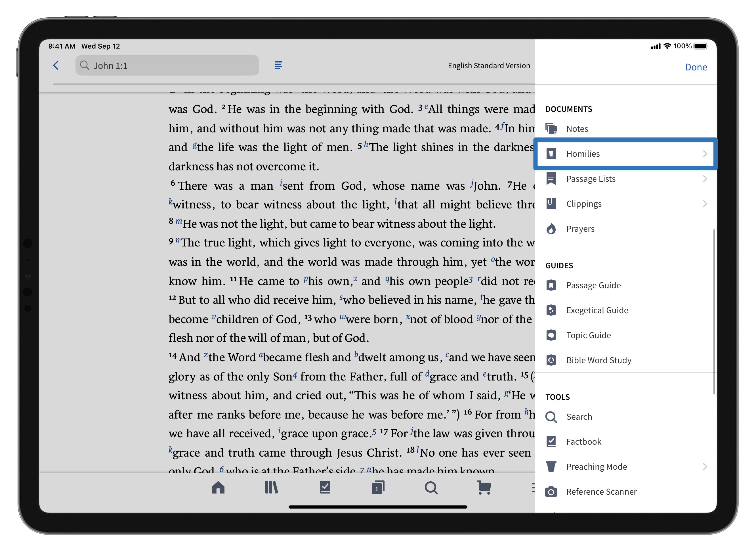
Task: Expand Clippings chevron
Action: (705, 204)
